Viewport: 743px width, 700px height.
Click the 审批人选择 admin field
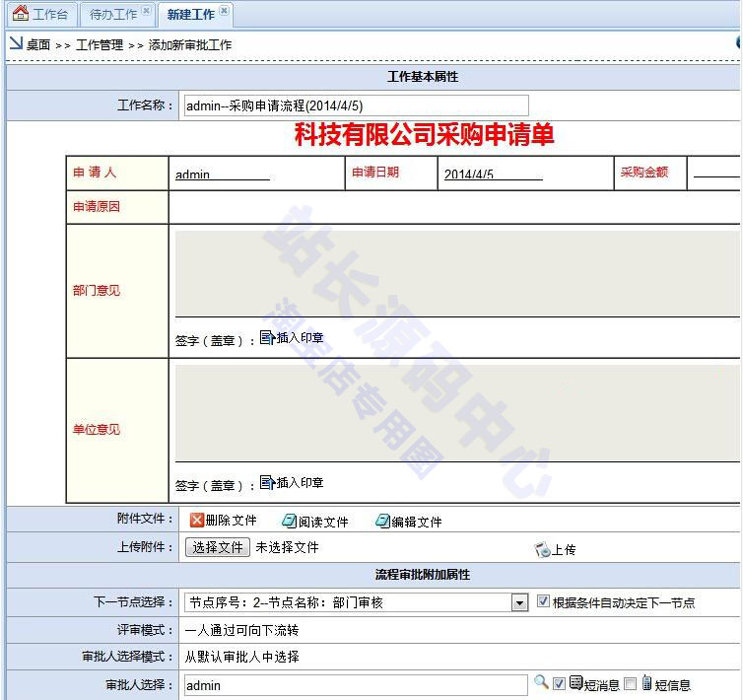pyautogui.click(x=356, y=685)
